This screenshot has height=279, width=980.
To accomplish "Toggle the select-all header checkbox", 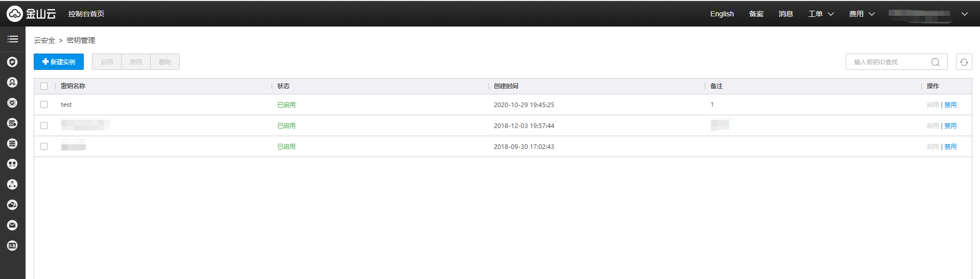I will pyautogui.click(x=44, y=86).
